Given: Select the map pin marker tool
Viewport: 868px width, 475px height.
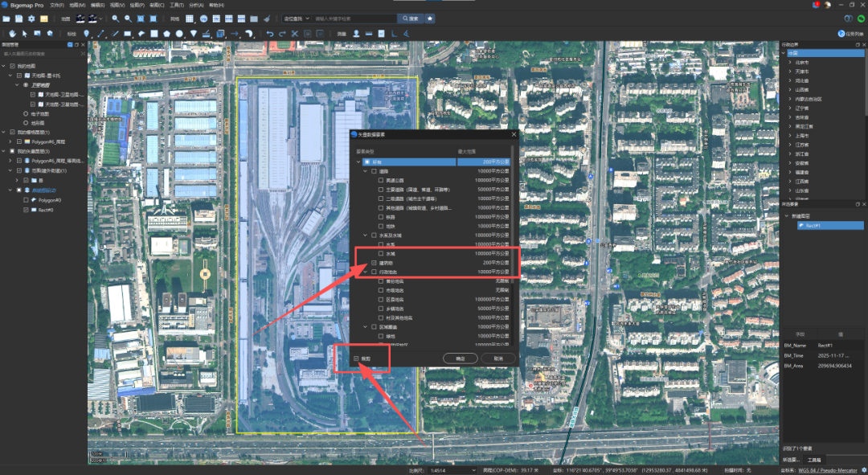Looking at the screenshot, I should point(86,34).
